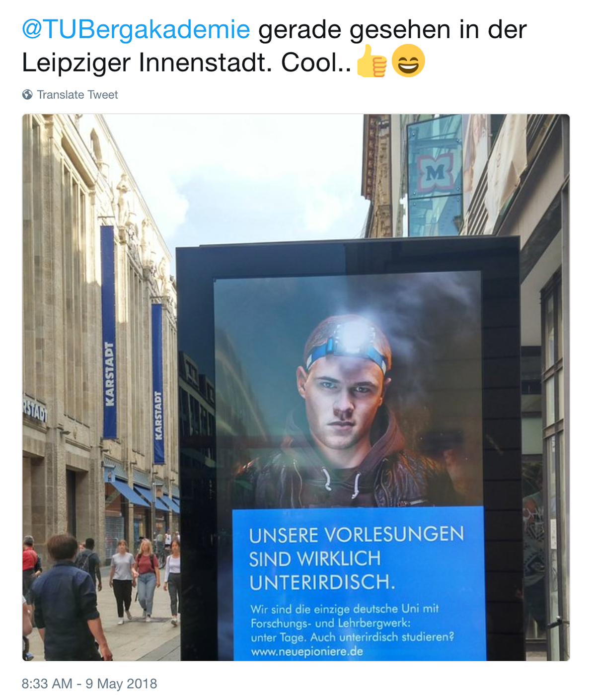This screenshot has height=700, width=596.
Task: Open the @TUBergakademie mention link
Action: (136, 30)
